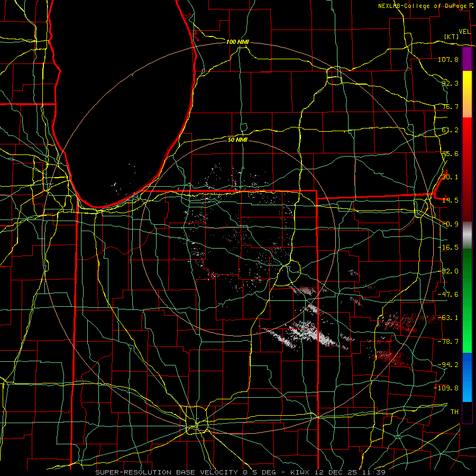The width and height of the screenshot is (476, 476).
Task: Select the -63.1 scale value
Action: pos(448,318)
